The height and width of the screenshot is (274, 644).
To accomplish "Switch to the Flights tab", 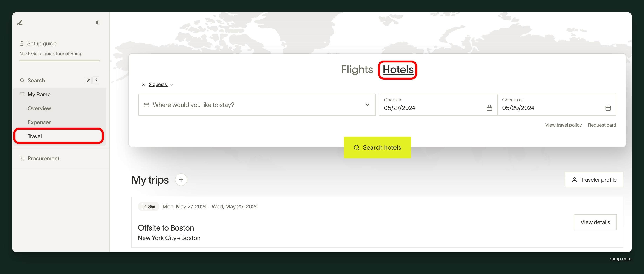I will pyautogui.click(x=357, y=70).
